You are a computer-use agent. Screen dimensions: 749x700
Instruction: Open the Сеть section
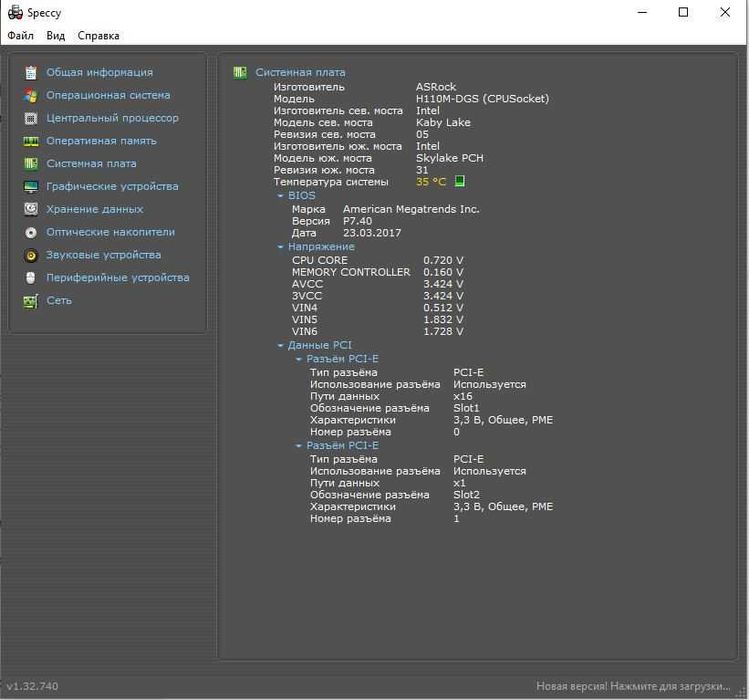pyautogui.click(x=59, y=301)
